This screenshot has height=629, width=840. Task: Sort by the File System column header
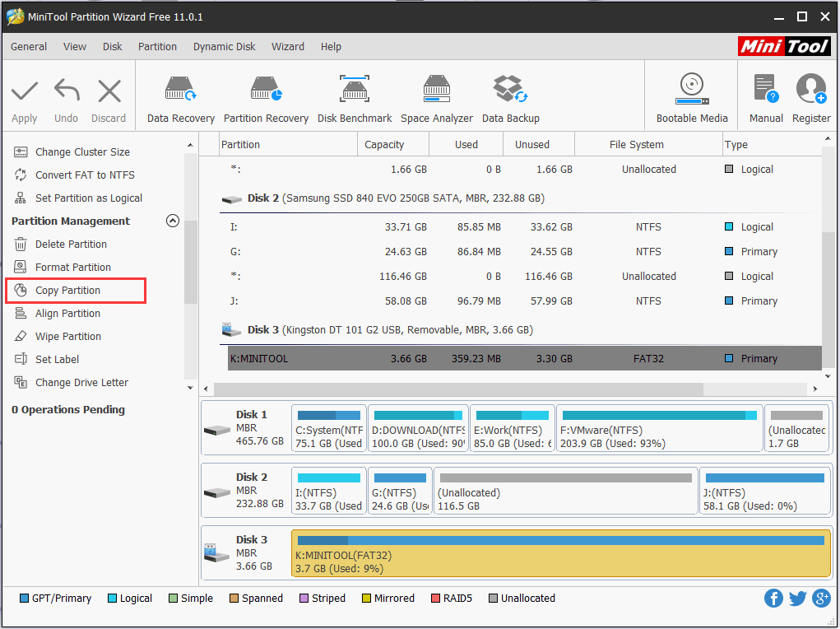[648, 144]
